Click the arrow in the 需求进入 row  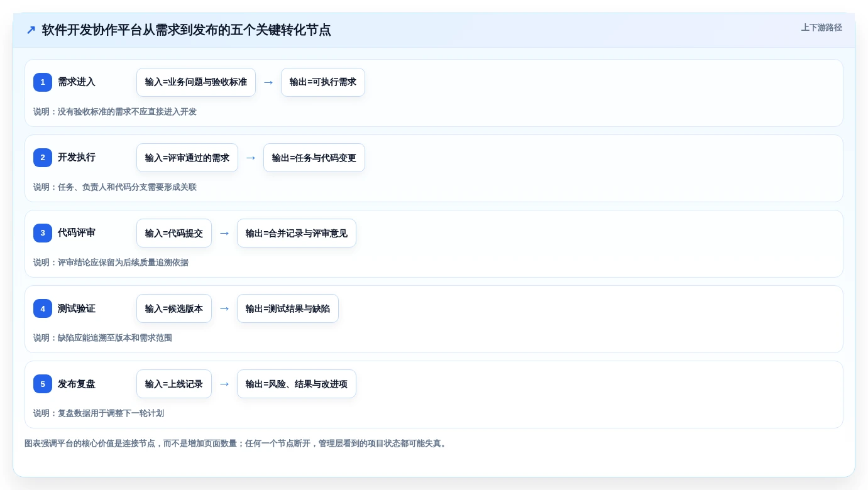click(268, 82)
